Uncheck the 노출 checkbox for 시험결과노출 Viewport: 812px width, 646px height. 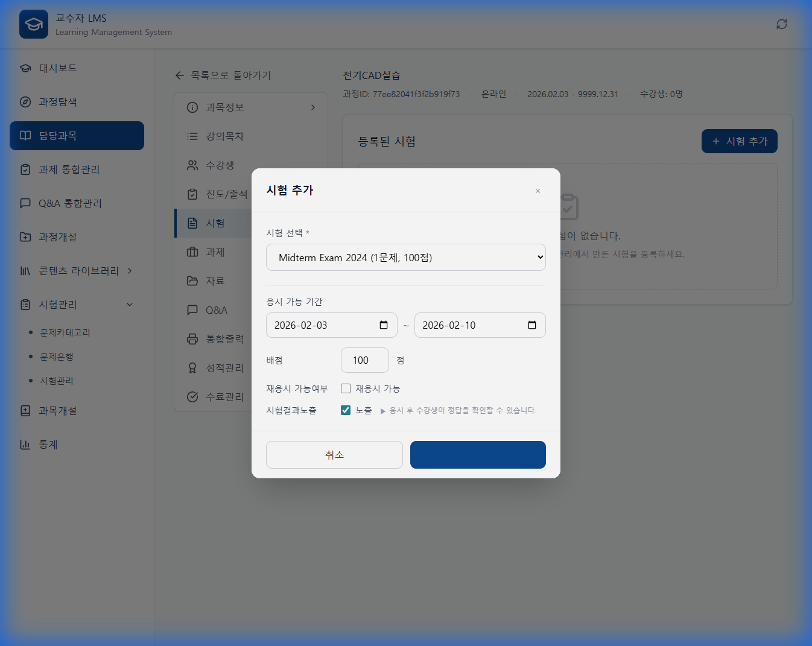pyautogui.click(x=346, y=410)
